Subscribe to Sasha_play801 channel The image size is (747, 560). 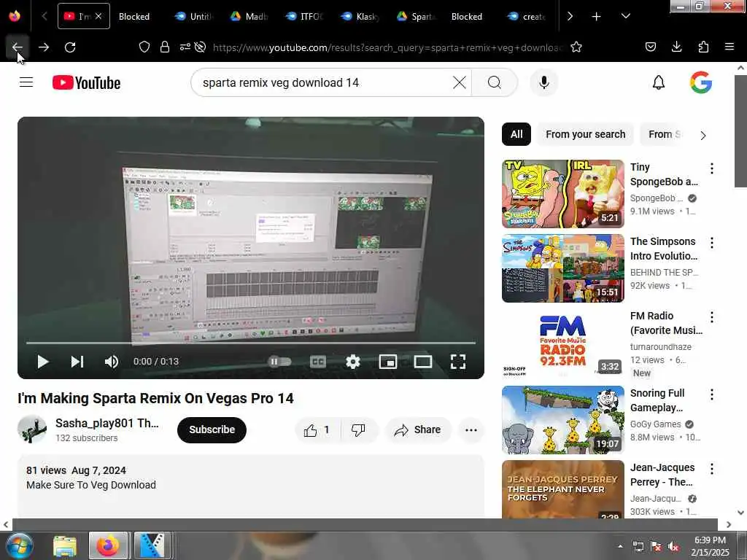[x=212, y=430]
